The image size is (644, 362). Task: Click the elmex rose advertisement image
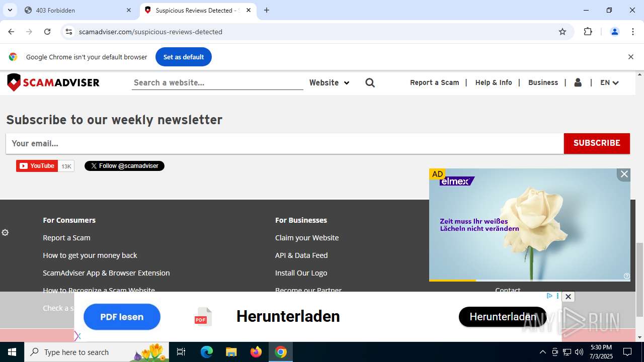(x=530, y=225)
